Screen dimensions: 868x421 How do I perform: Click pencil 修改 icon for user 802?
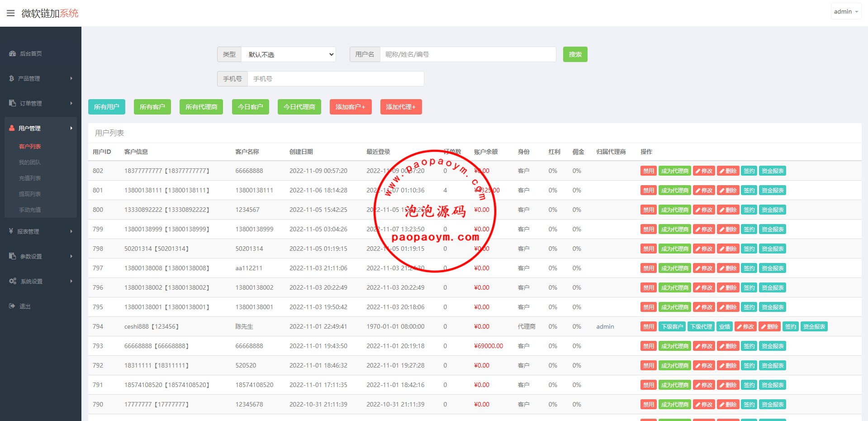point(704,171)
